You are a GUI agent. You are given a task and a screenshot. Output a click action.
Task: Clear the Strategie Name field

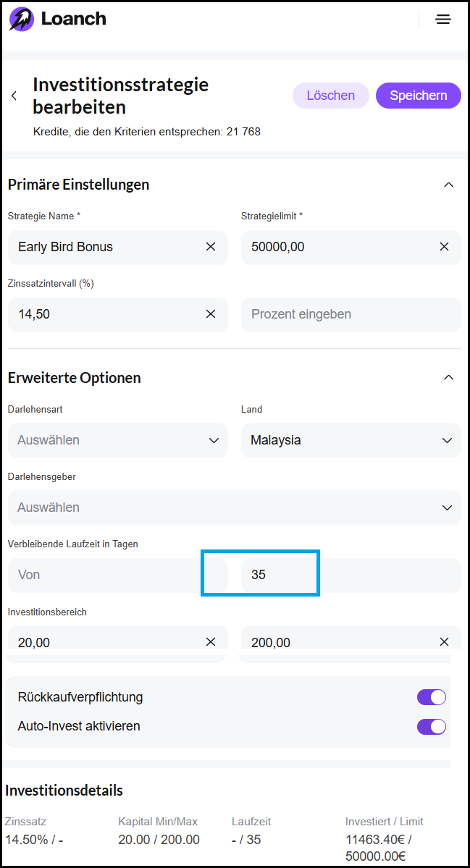(211, 247)
